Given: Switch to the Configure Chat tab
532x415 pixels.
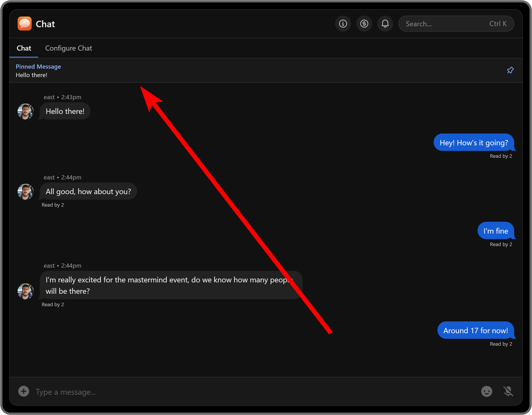Looking at the screenshot, I should point(68,48).
